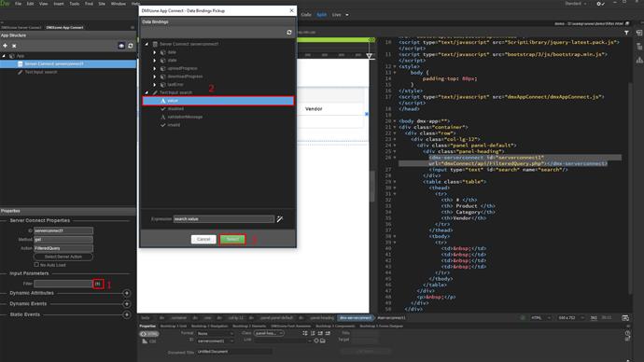Collapse the App node in App Structure
Viewport: 644px width, 362px height.
coord(4,56)
